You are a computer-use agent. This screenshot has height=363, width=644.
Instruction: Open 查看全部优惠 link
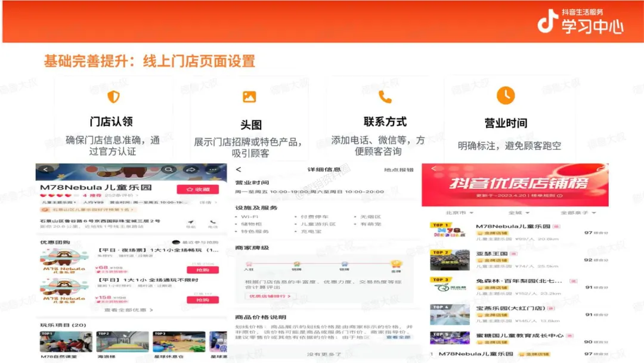[129, 309]
